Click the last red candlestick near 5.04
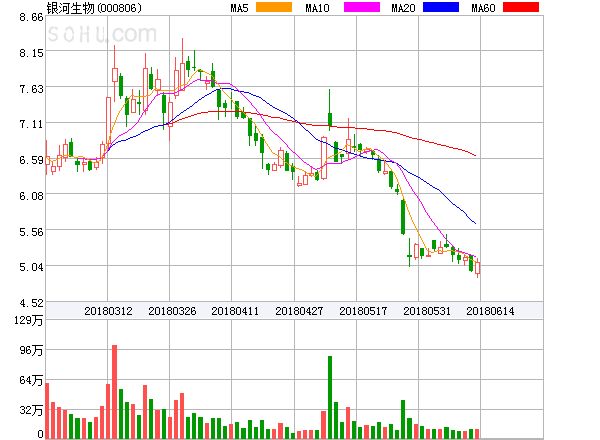600x440 pixels. (478, 268)
